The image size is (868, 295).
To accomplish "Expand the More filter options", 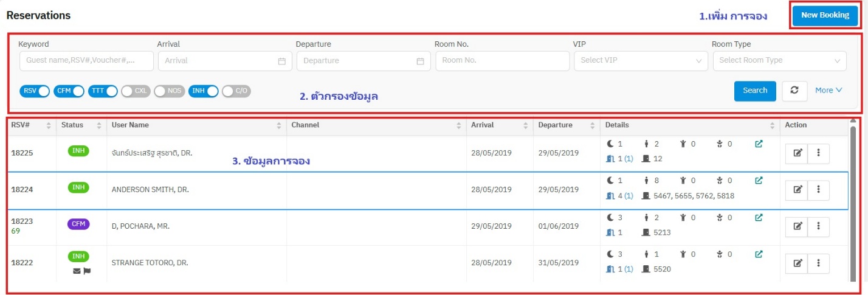I will (x=828, y=90).
